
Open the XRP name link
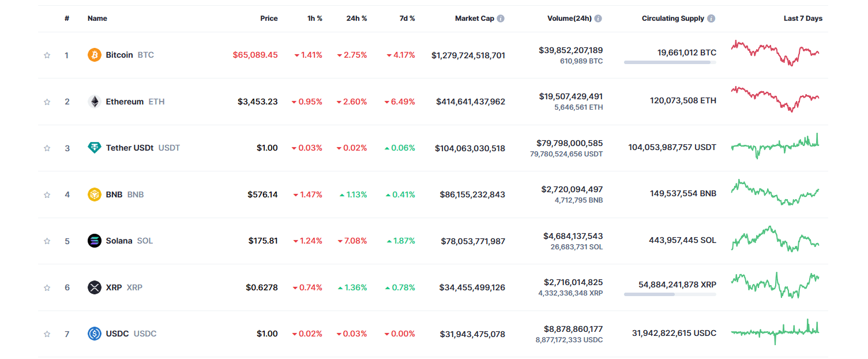[x=114, y=287]
